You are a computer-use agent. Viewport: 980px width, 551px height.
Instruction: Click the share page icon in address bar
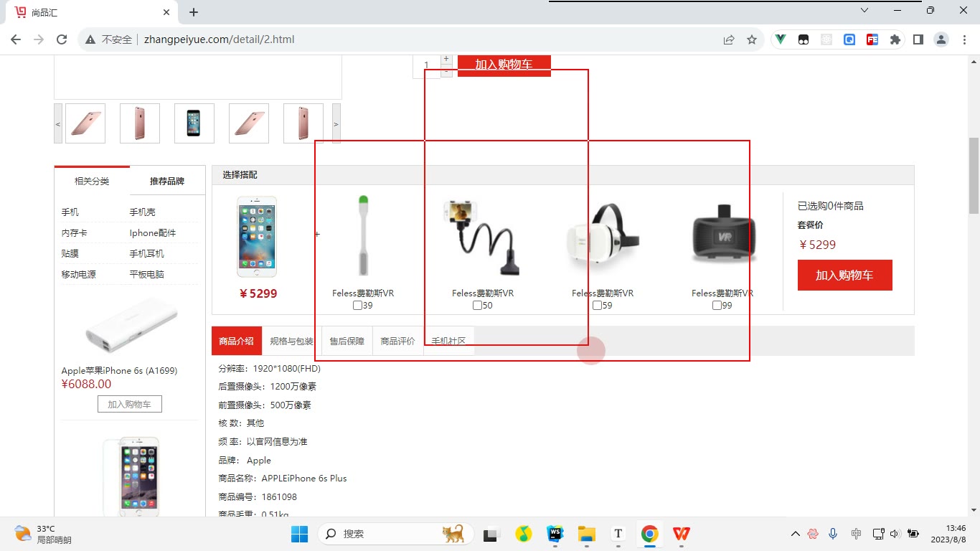point(728,39)
